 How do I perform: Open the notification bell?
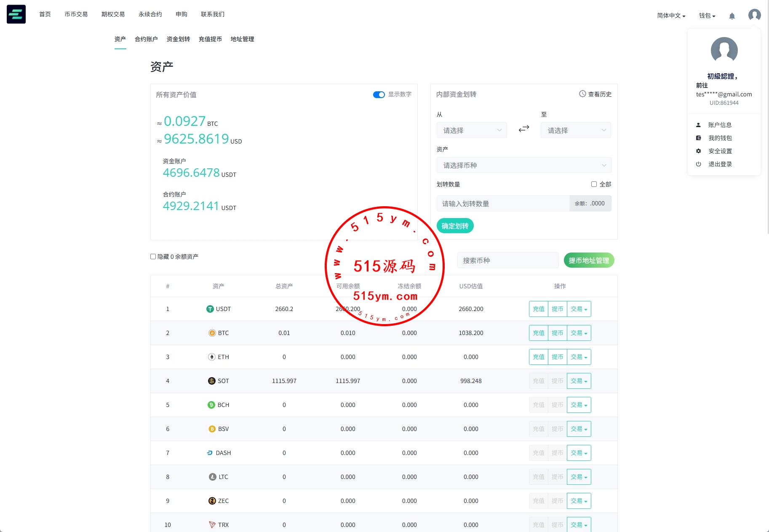(x=732, y=16)
